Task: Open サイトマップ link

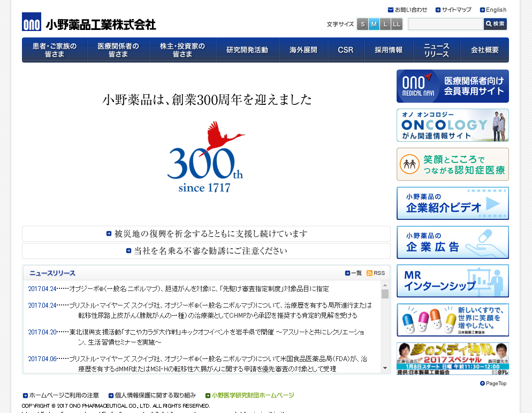Action: pos(457,10)
